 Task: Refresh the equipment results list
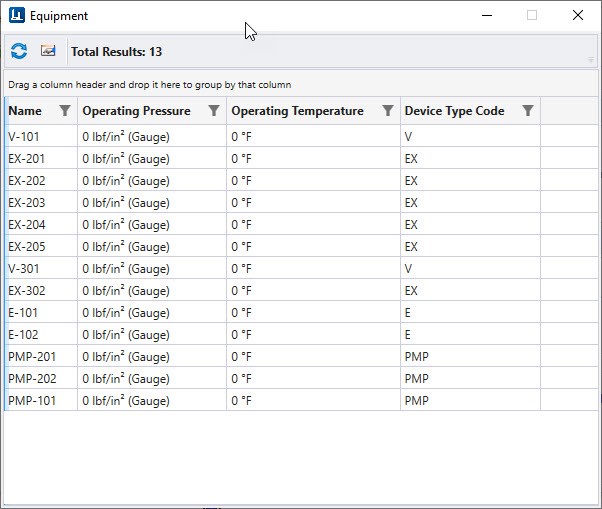[x=19, y=51]
